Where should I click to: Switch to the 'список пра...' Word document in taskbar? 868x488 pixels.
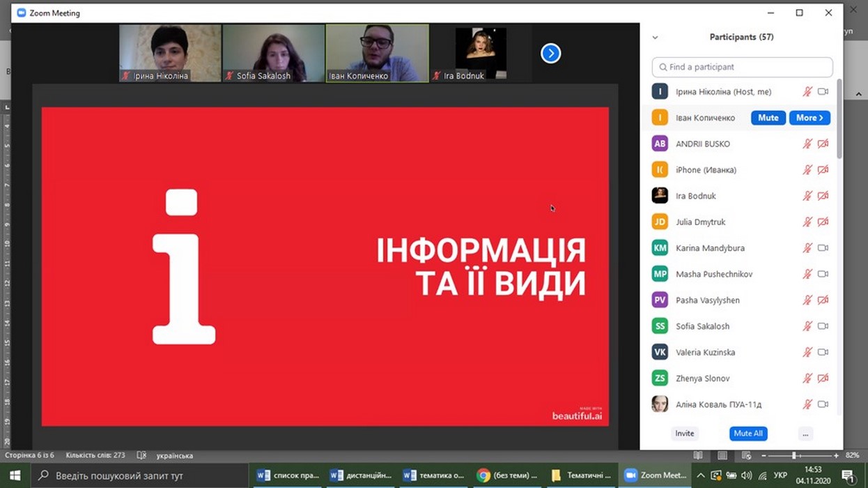click(x=288, y=475)
